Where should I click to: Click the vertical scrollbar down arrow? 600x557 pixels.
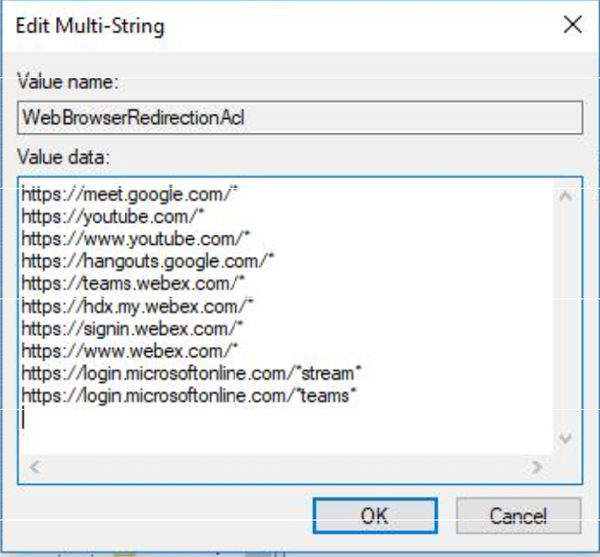pos(564,439)
